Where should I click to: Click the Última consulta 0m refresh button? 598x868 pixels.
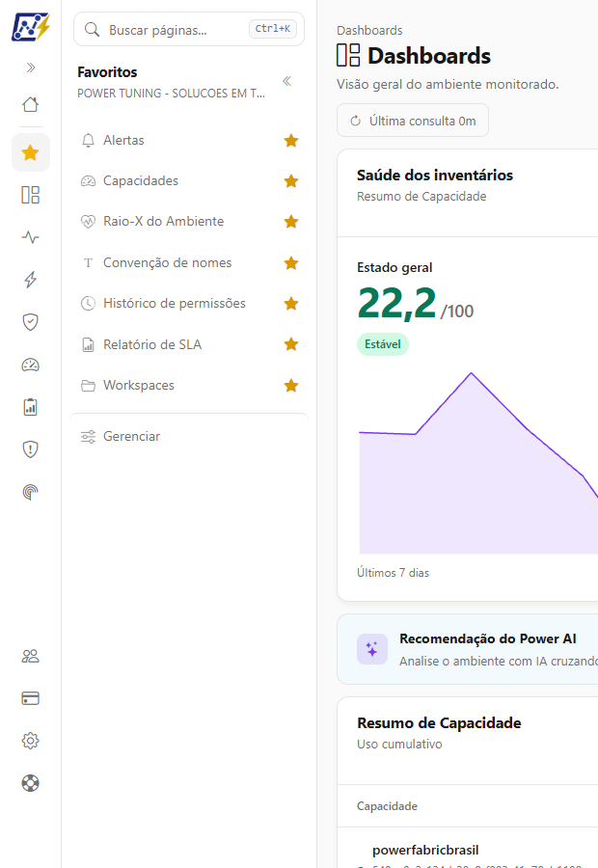click(413, 121)
